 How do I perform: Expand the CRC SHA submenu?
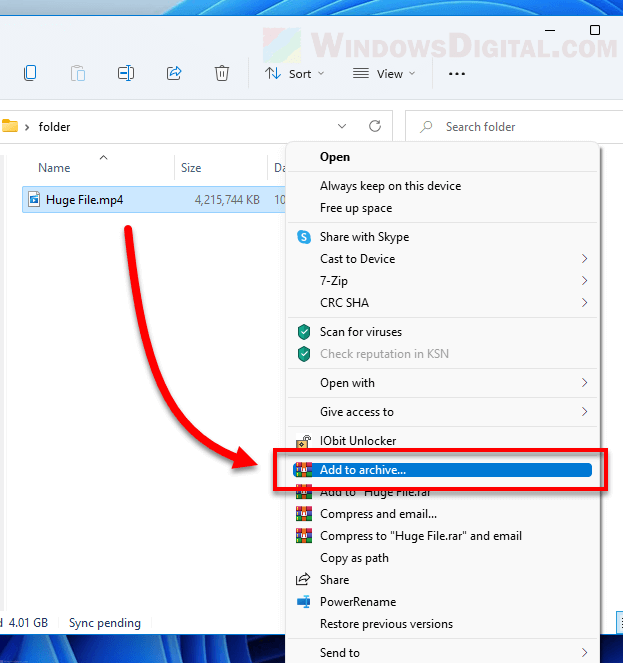[442, 303]
